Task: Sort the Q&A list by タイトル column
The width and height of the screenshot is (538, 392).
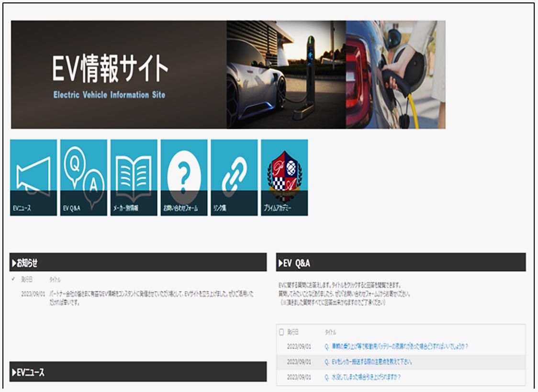Action: tap(330, 332)
